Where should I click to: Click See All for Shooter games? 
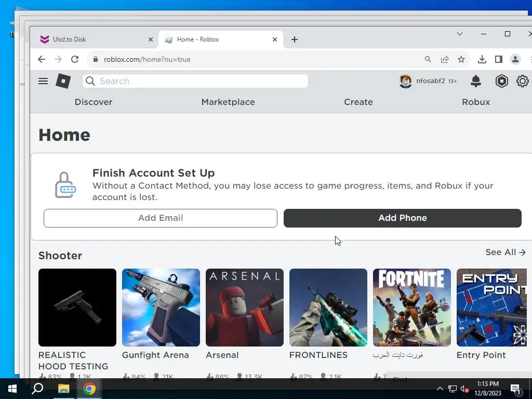click(506, 252)
